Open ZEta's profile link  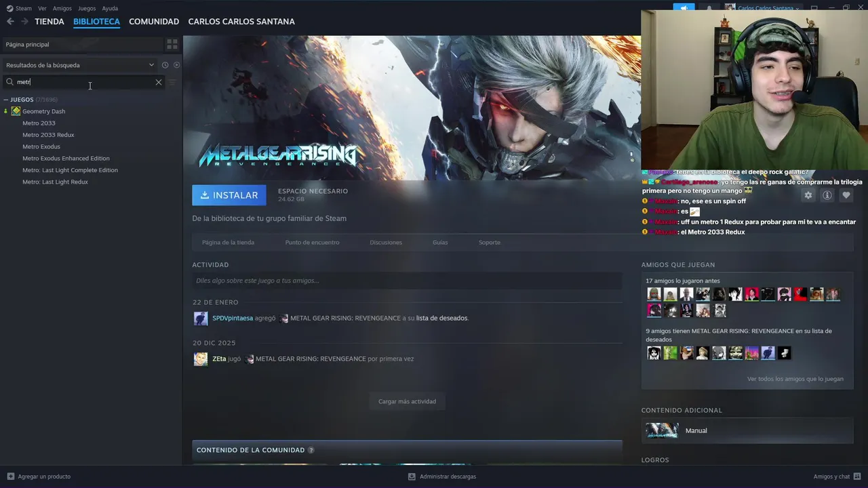pyautogui.click(x=219, y=359)
